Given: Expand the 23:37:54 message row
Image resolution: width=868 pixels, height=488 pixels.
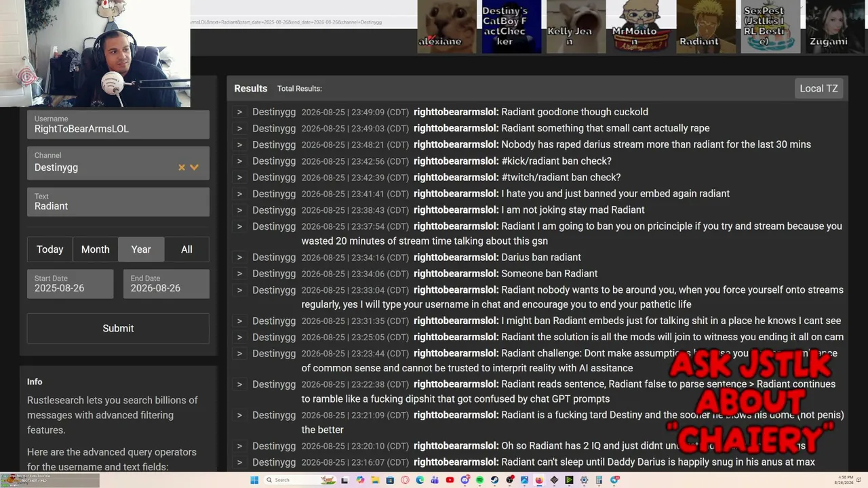Looking at the screenshot, I should 239,226.
